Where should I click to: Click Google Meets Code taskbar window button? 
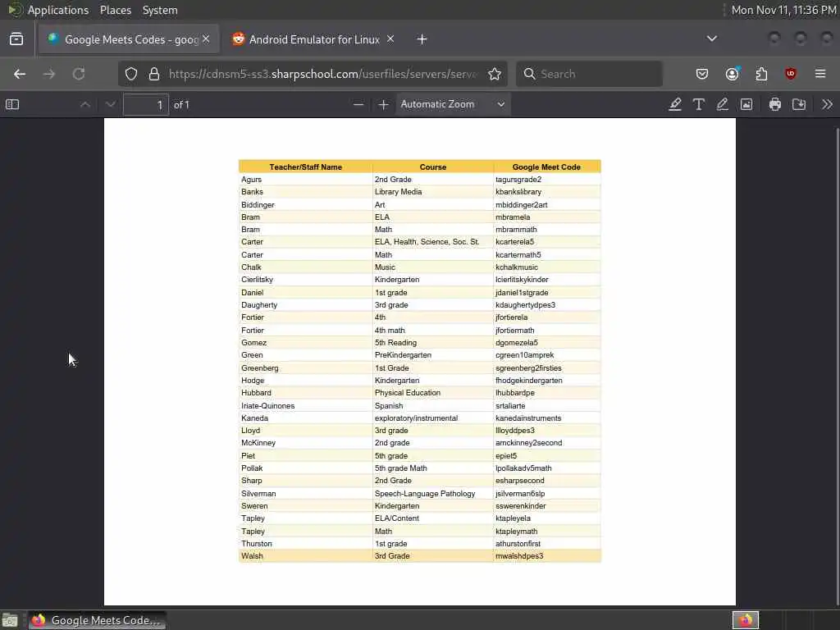pos(97,620)
